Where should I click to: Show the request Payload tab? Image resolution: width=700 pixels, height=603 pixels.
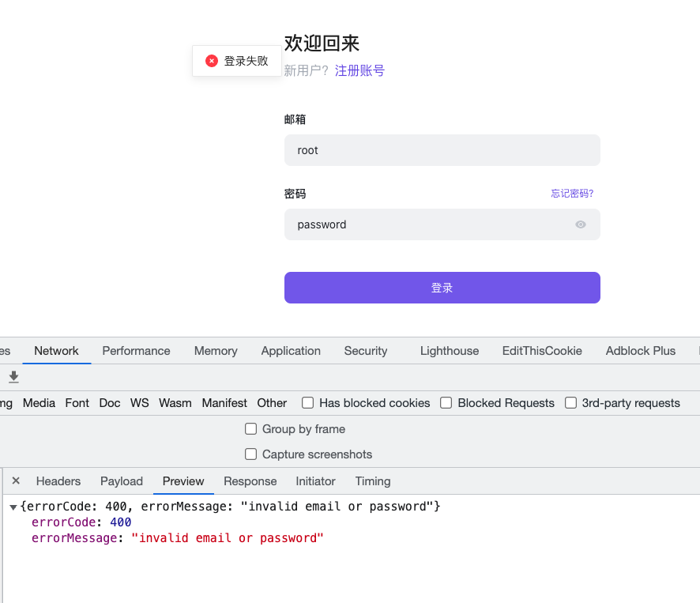coord(122,481)
